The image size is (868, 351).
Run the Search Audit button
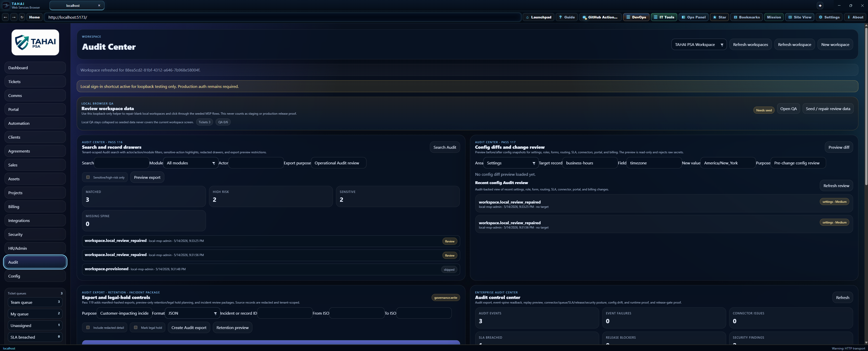click(x=444, y=147)
